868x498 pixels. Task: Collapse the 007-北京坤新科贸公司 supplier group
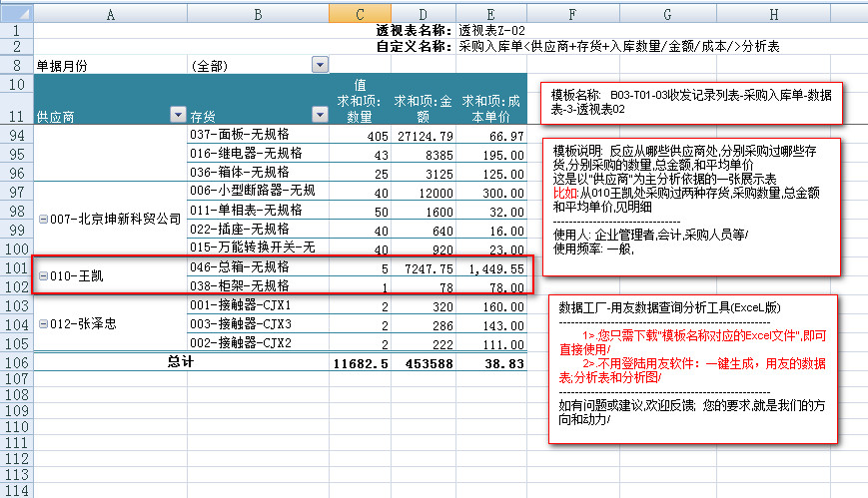(x=42, y=219)
